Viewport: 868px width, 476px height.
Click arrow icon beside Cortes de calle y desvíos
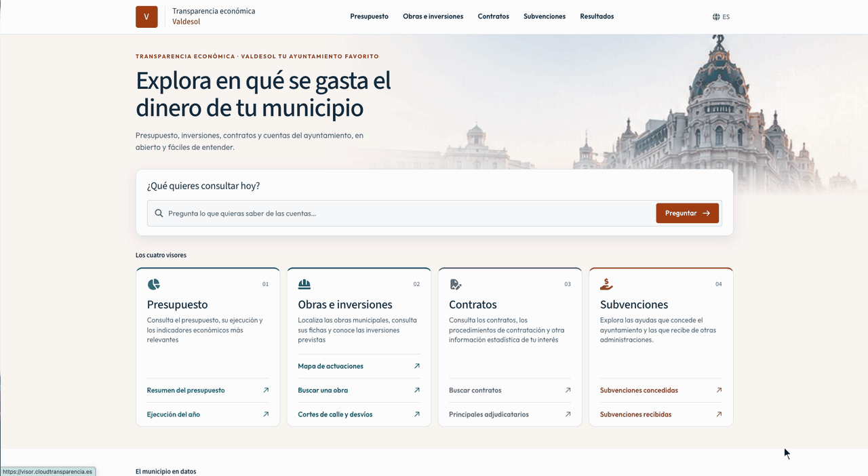tap(417, 414)
